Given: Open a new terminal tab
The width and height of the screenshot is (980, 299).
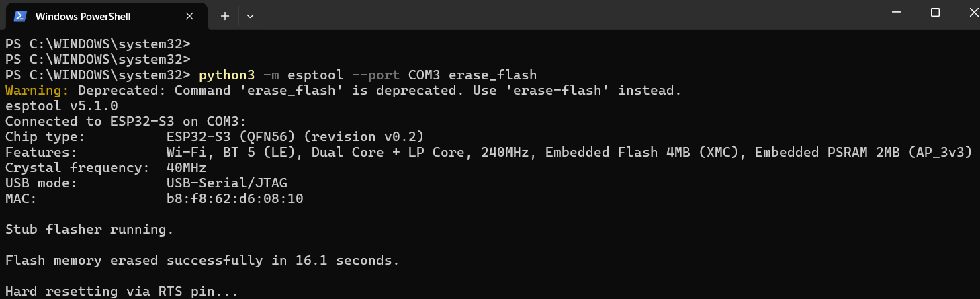Looking at the screenshot, I should pos(225,16).
